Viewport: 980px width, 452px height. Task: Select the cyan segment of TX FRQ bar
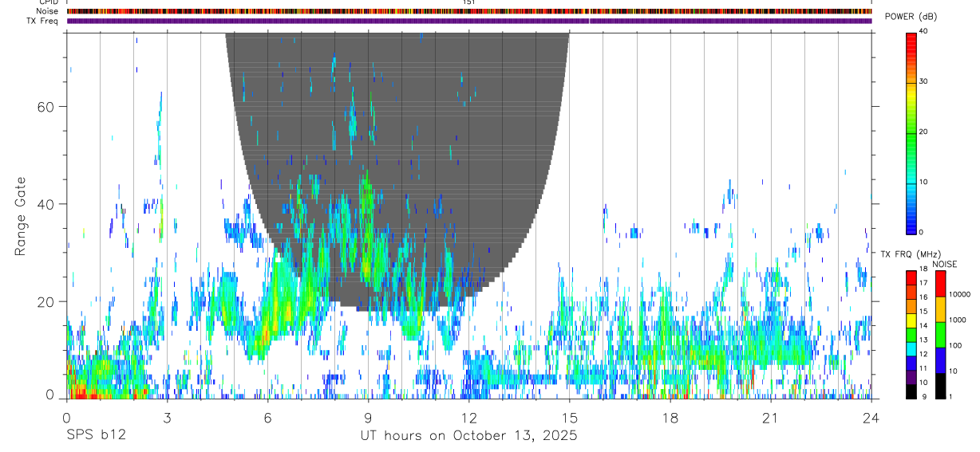coord(911,348)
